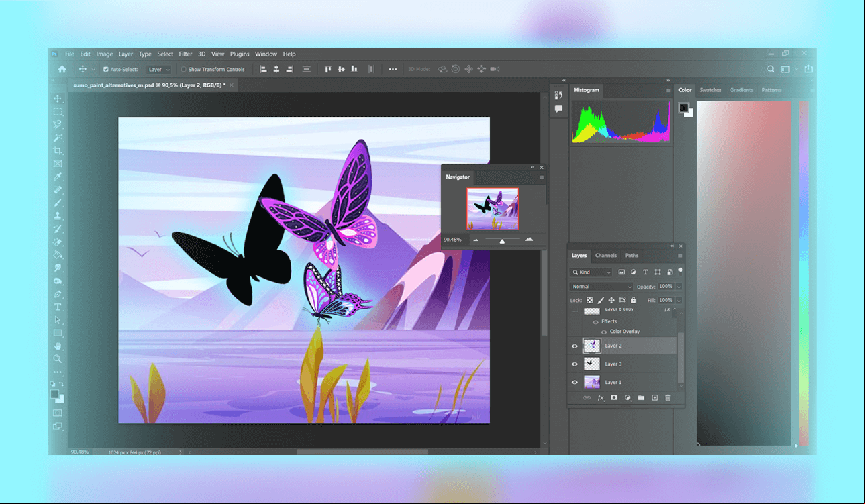Select the Magic Wand tool
Screen dimensions: 865x504
(x=58, y=138)
